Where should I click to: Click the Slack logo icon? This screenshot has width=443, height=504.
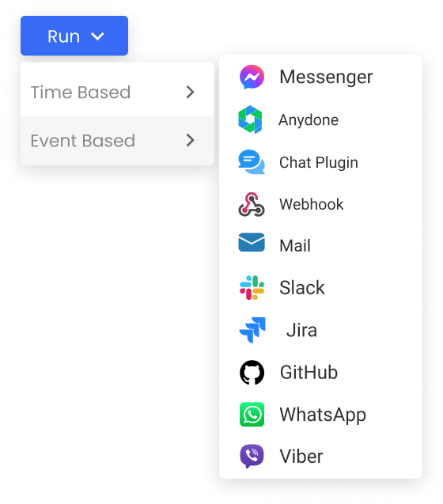[x=252, y=288]
